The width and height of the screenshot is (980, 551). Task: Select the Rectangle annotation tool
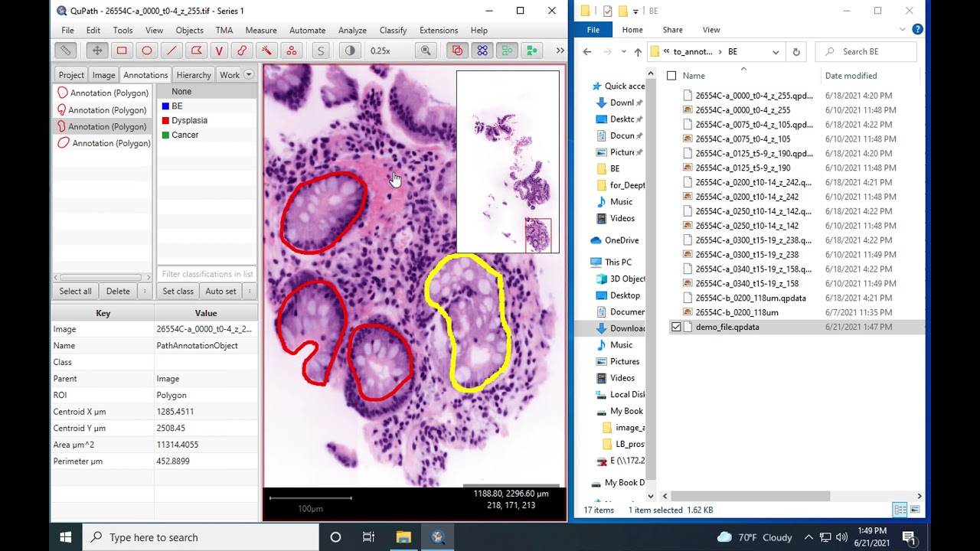pyautogui.click(x=122, y=51)
